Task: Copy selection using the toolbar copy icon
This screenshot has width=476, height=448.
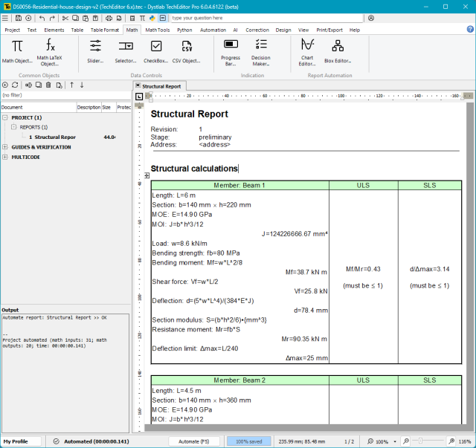Action: tap(75, 18)
